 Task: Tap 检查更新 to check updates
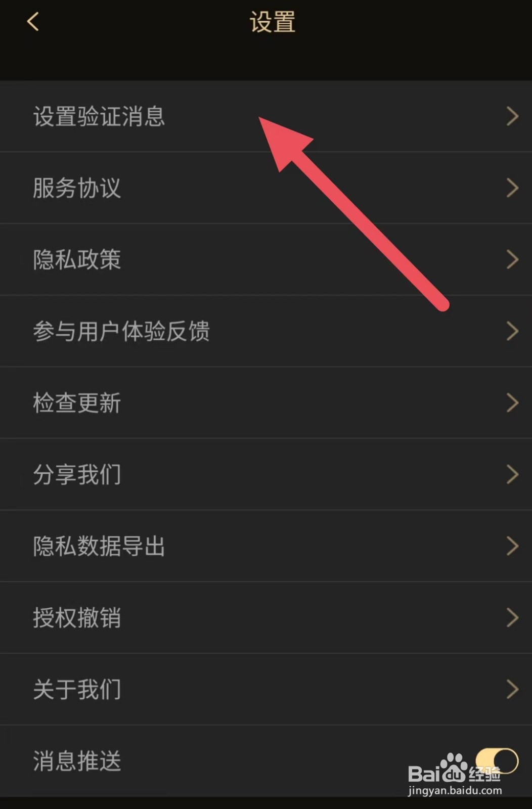pos(266,403)
